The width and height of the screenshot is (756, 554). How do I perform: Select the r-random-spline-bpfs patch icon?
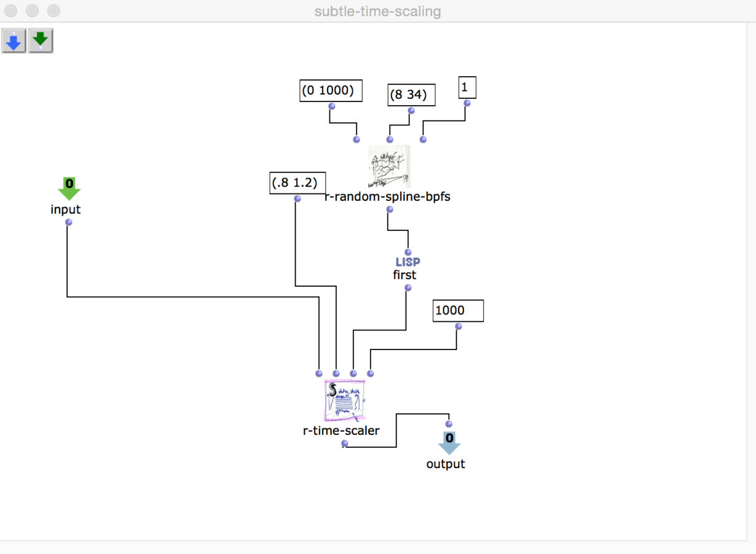point(389,166)
